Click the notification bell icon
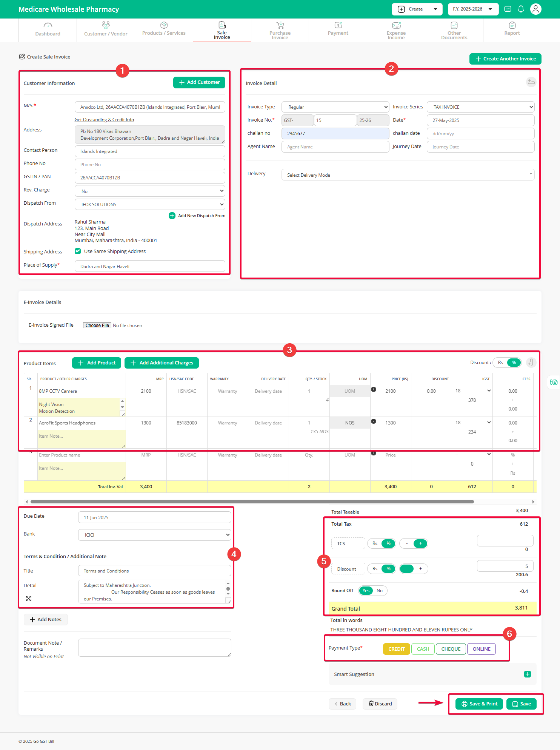The height and width of the screenshot is (750, 560). pos(521,9)
